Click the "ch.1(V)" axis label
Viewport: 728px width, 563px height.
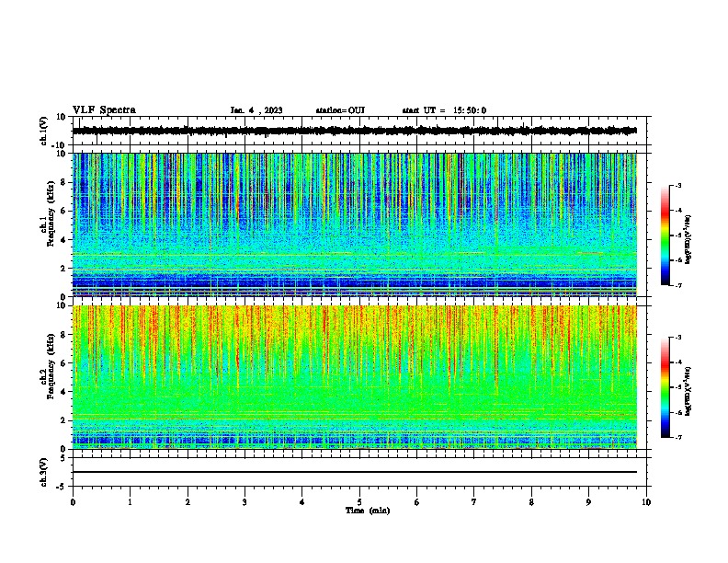(44, 131)
